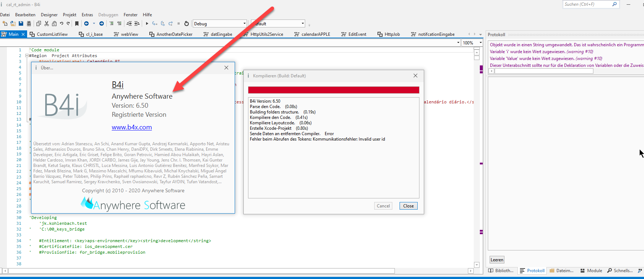Click the search magnifier icon in the Suchen box
Viewport: 644px width, 279px height.
[614, 4]
